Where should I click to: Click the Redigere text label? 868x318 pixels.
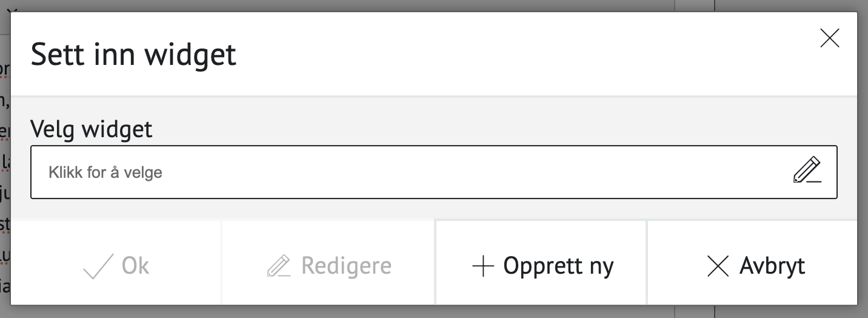pyautogui.click(x=346, y=266)
